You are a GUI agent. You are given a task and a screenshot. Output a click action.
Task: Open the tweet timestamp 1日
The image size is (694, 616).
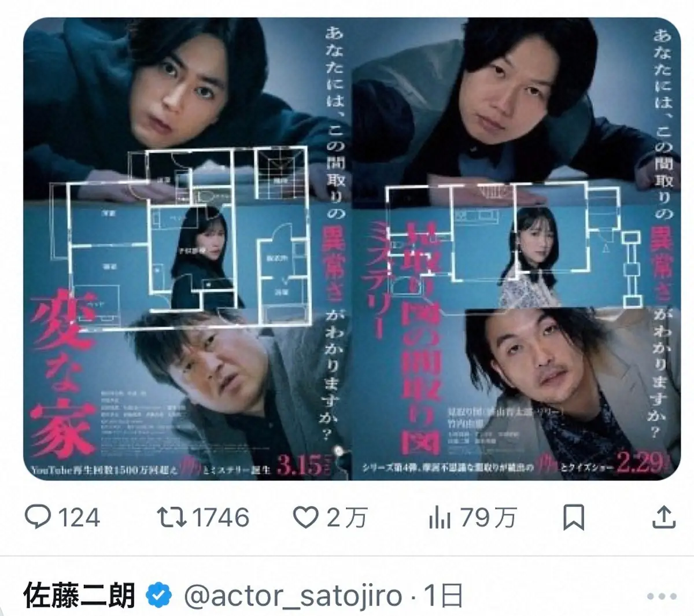pos(443,596)
